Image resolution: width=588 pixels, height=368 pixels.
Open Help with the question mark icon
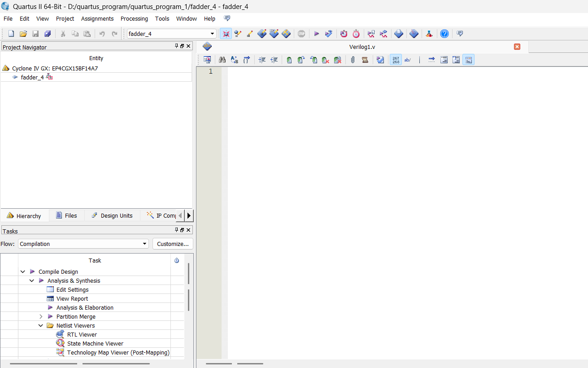(x=444, y=34)
